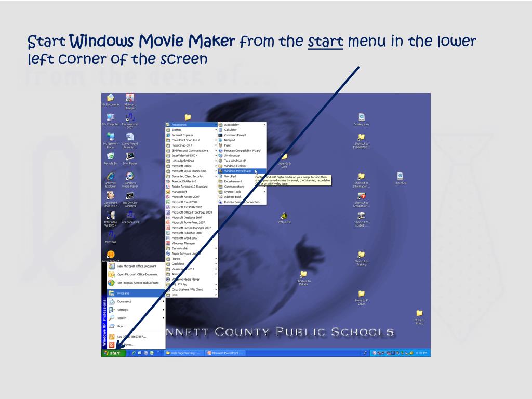Open the DivX Player desktop shortcut
The image size is (532, 399).
(x=130, y=159)
